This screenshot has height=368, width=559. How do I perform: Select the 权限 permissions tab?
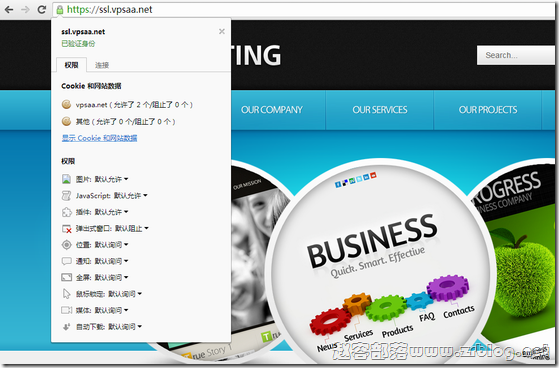[71, 65]
